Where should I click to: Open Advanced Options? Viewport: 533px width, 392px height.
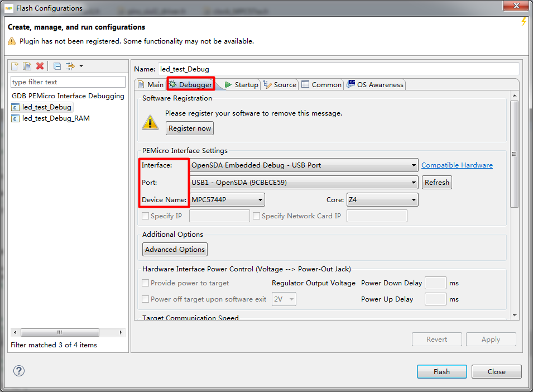(175, 250)
